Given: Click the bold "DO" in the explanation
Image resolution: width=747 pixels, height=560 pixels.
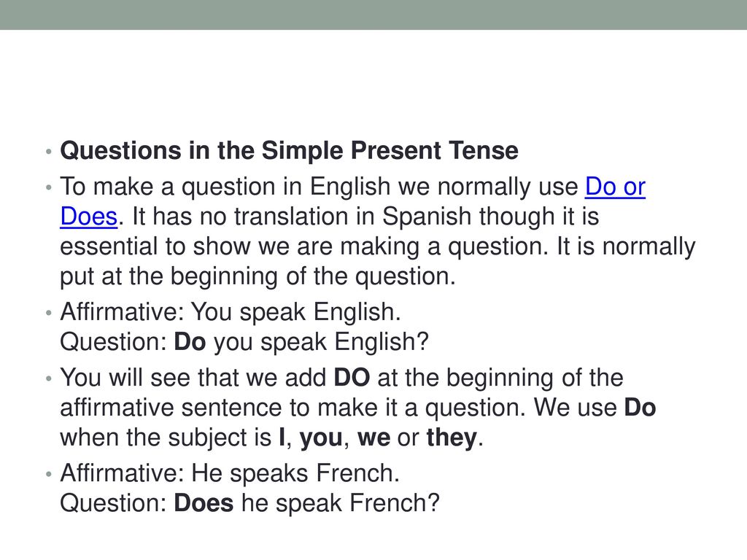Looking at the screenshot, I should tap(352, 378).
